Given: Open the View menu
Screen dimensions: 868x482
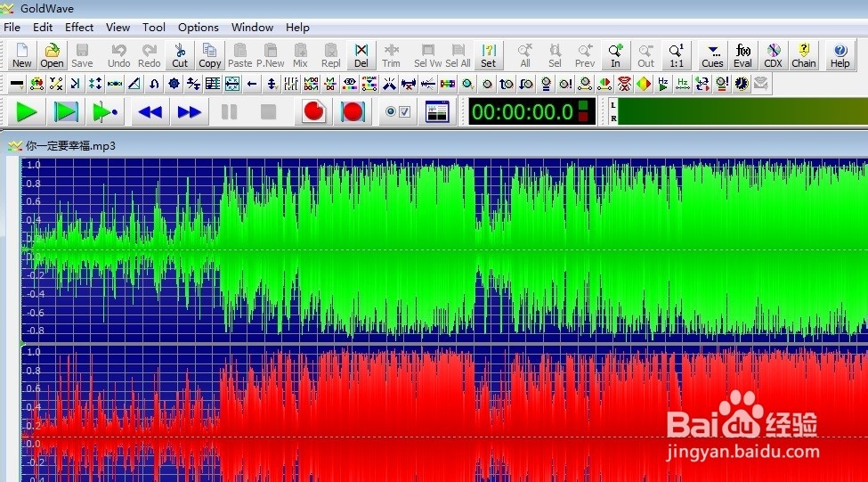Looking at the screenshot, I should tap(118, 27).
